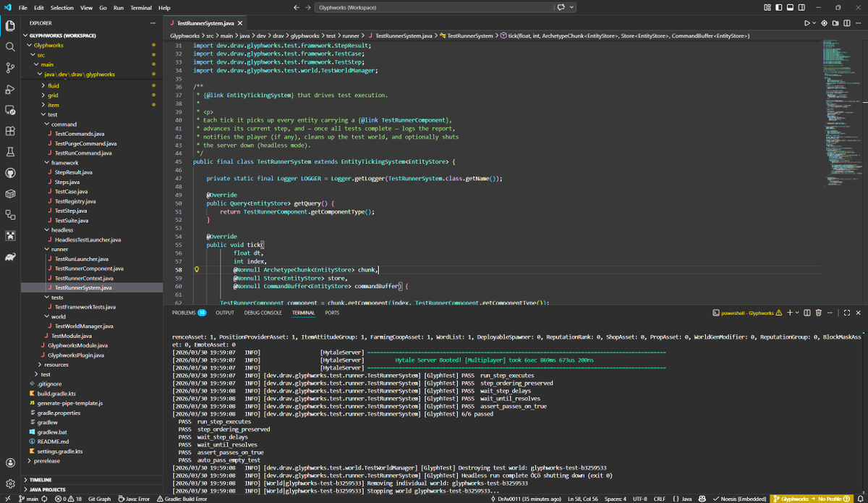Open the run options dropdown arrow
Viewport: 868px width, 503px height.
pyautogui.click(x=814, y=23)
